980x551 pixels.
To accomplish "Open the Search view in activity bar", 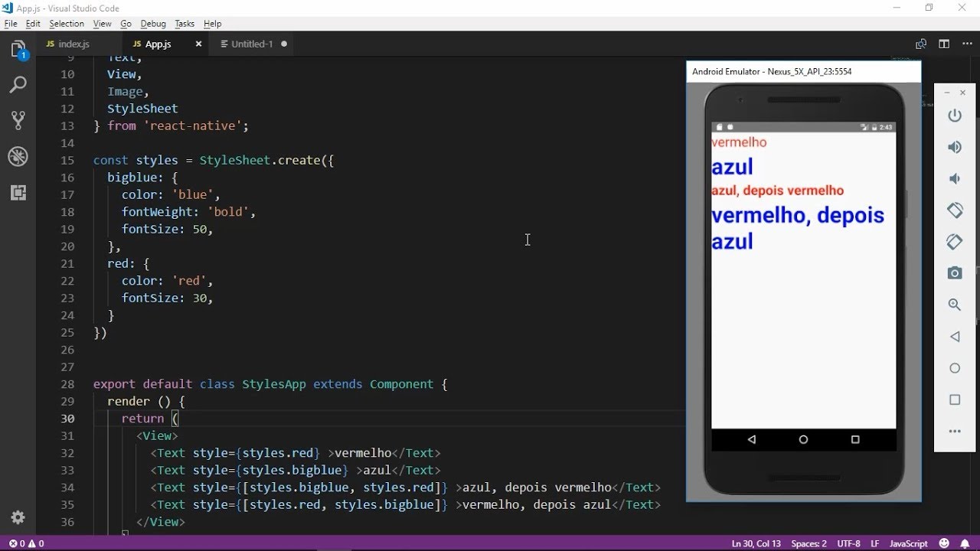I will click(x=18, y=84).
